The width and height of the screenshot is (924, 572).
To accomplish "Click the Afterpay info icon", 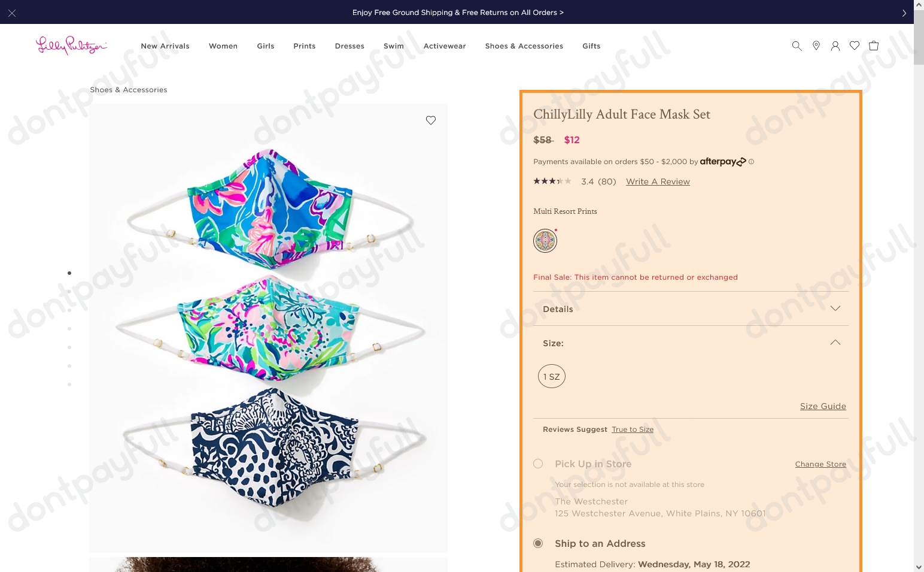I will pos(751,161).
